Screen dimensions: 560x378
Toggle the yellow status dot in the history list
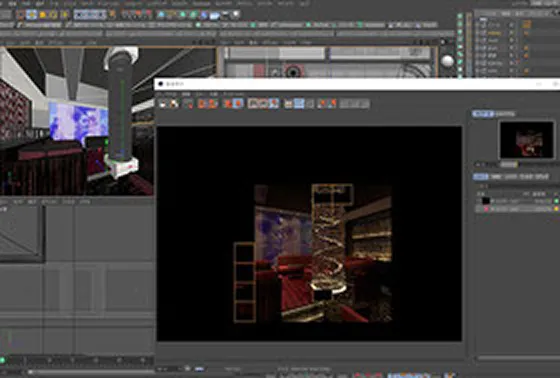pyautogui.click(x=556, y=209)
